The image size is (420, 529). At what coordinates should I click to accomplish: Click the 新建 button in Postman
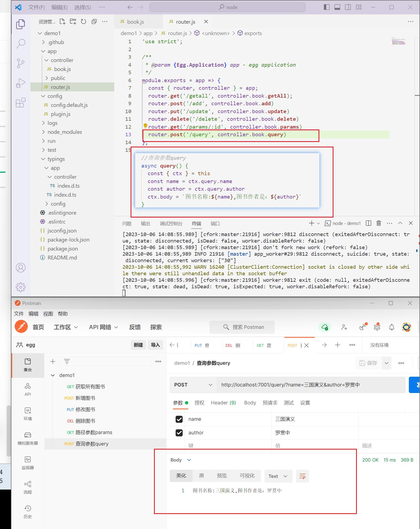138,345
